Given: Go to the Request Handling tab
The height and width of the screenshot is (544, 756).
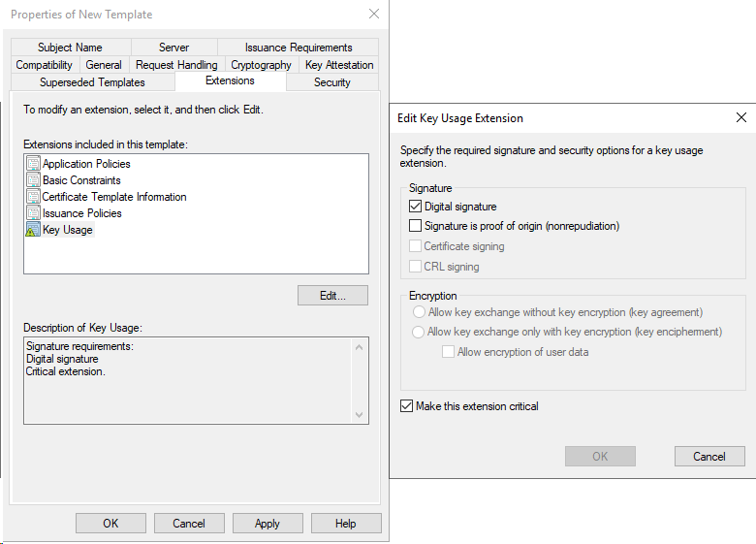Looking at the screenshot, I should [176, 65].
